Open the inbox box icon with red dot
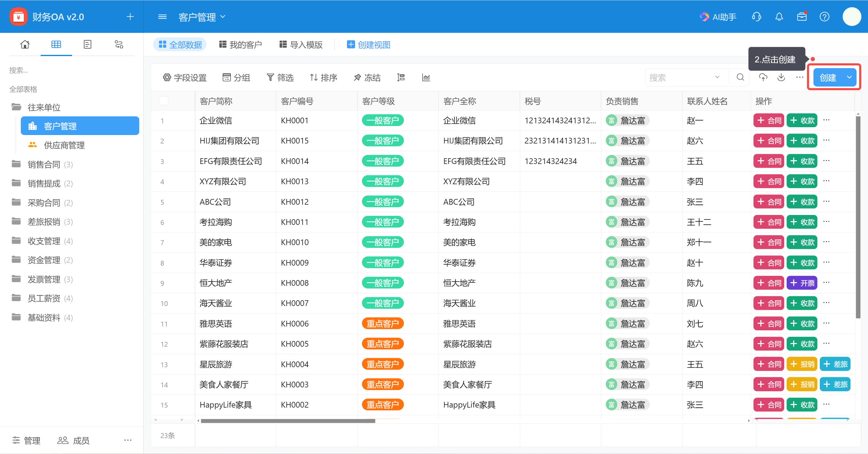Viewport: 868px width, 454px height. (802, 17)
